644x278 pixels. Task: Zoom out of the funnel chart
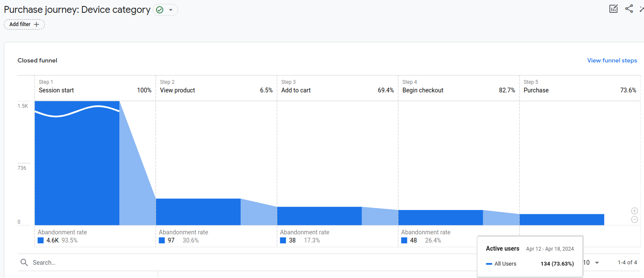point(635,219)
